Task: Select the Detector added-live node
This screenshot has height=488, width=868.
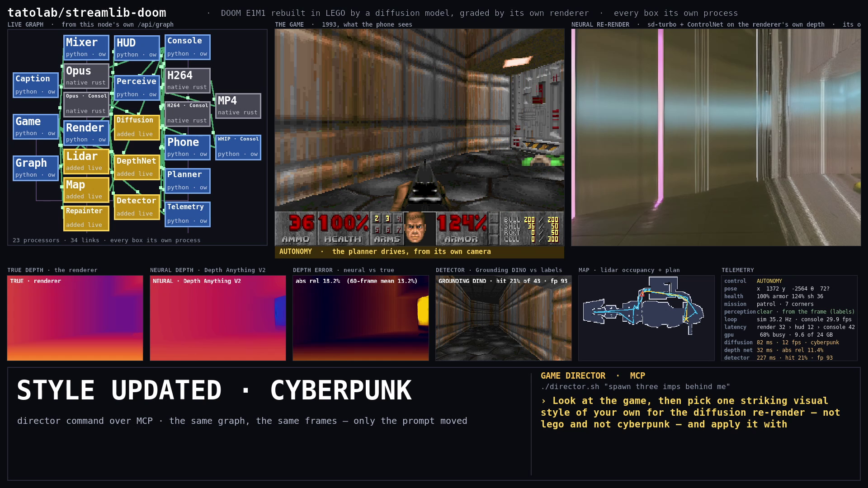Action: tap(137, 207)
